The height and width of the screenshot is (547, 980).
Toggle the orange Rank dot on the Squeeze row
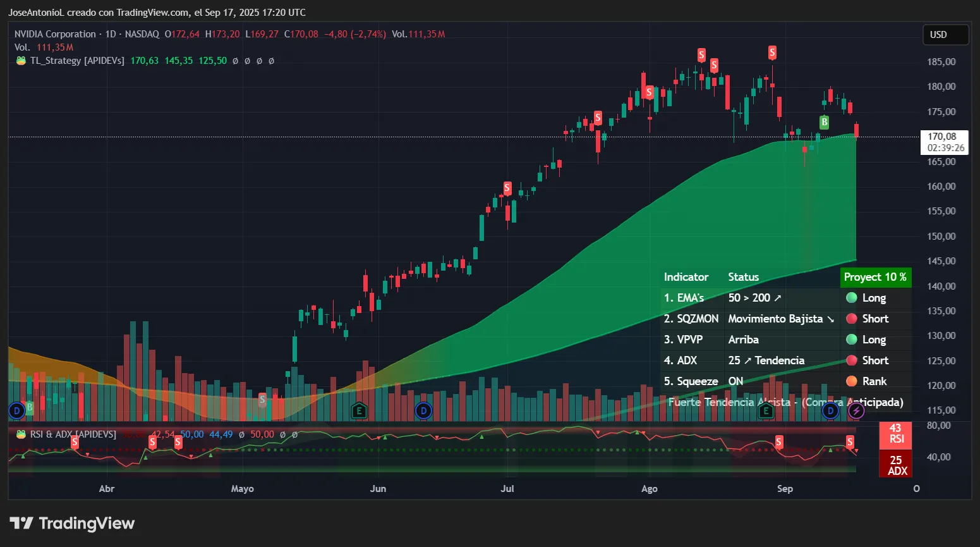click(x=852, y=381)
